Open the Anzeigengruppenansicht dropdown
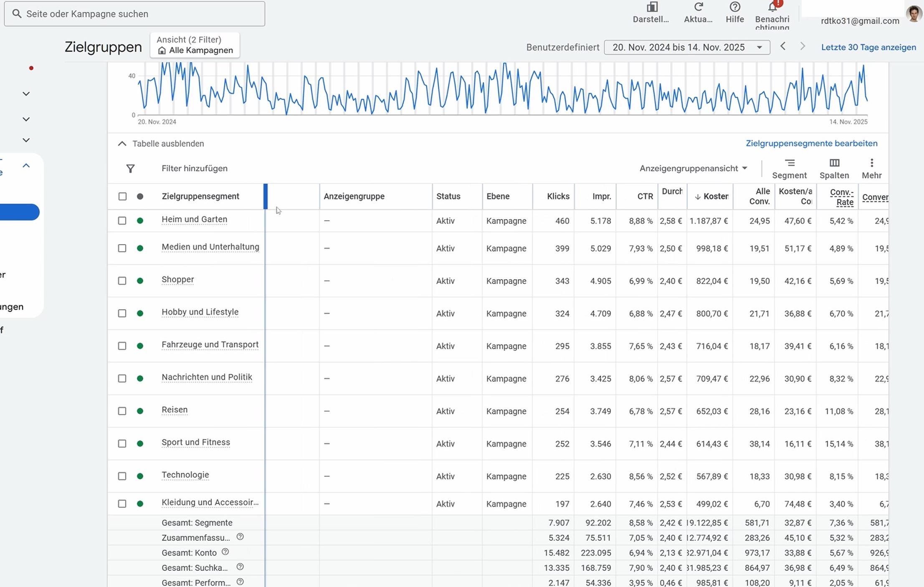Viewport: 924px width, 587px height. 692,168
